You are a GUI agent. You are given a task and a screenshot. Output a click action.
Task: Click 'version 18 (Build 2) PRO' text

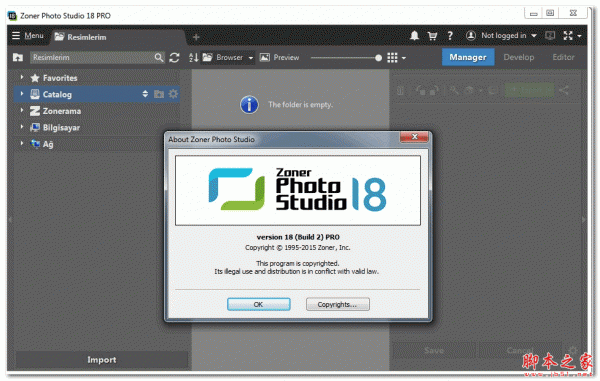[298, 237]
